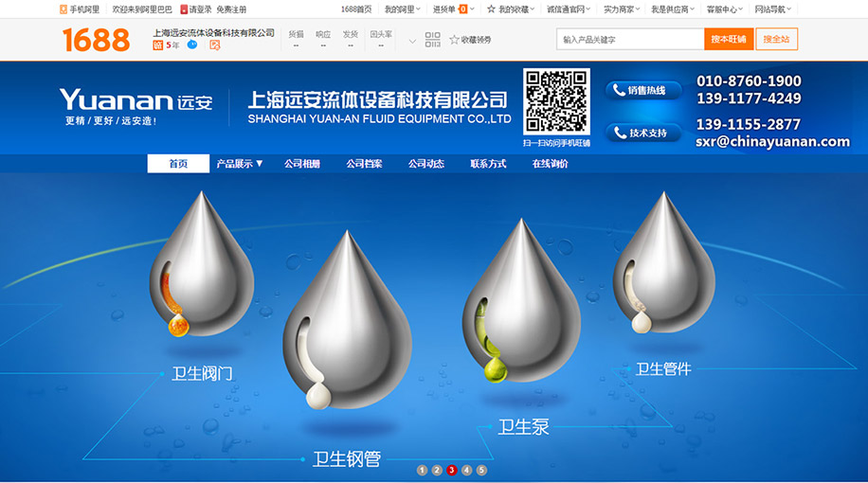
Task: Open the 公司动态 tab
Action: [426, 163]
